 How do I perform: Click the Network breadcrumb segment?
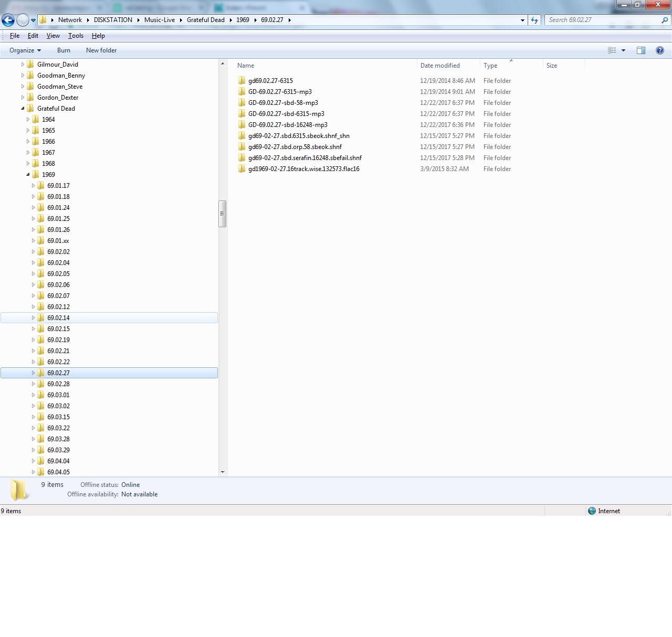[x=70, y=20]
